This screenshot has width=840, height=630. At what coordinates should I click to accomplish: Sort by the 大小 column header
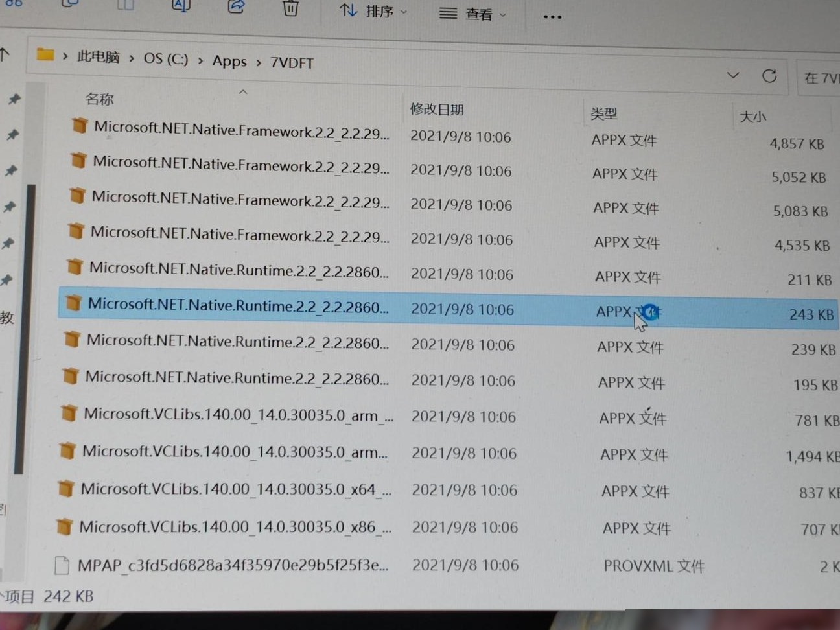point(753,117)
